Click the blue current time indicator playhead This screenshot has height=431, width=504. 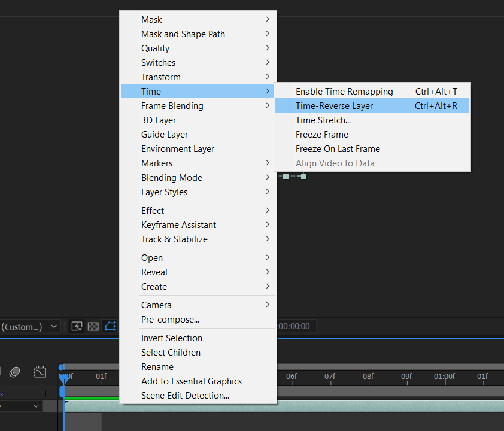point(64,378)
